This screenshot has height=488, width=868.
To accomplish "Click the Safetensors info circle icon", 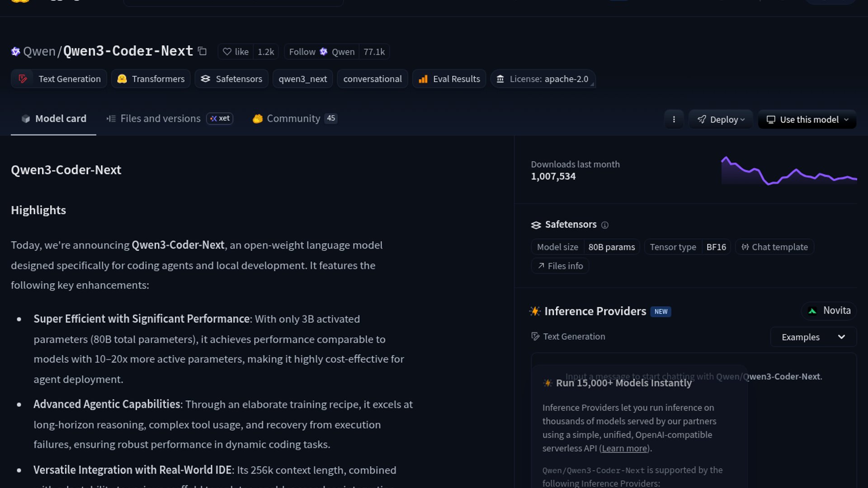I will 604,225.
